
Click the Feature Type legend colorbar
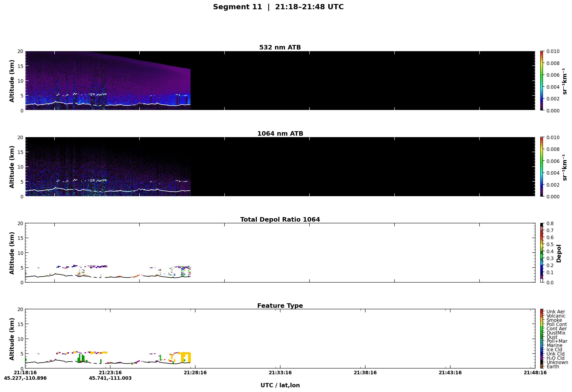[x=542, y=339]
